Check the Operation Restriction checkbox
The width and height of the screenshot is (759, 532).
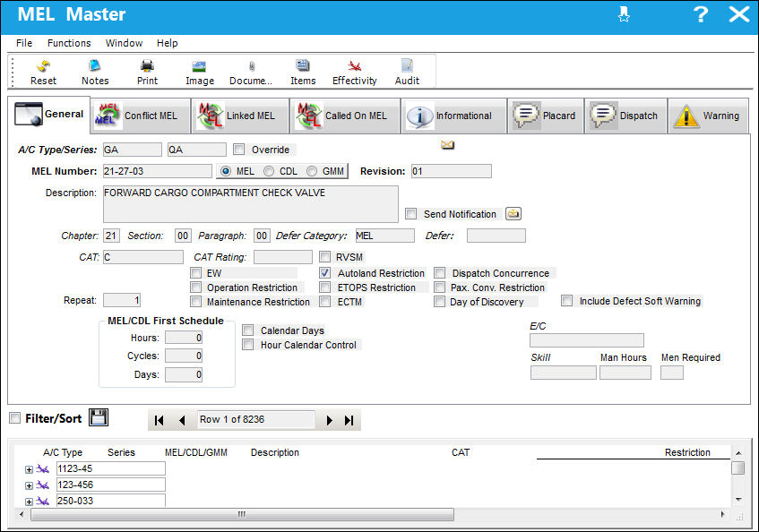pyautogui.click(x=195, y=287)
